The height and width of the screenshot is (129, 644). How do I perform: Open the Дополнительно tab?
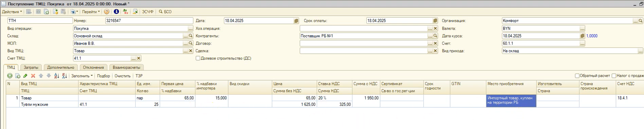(x=61, y=68)
